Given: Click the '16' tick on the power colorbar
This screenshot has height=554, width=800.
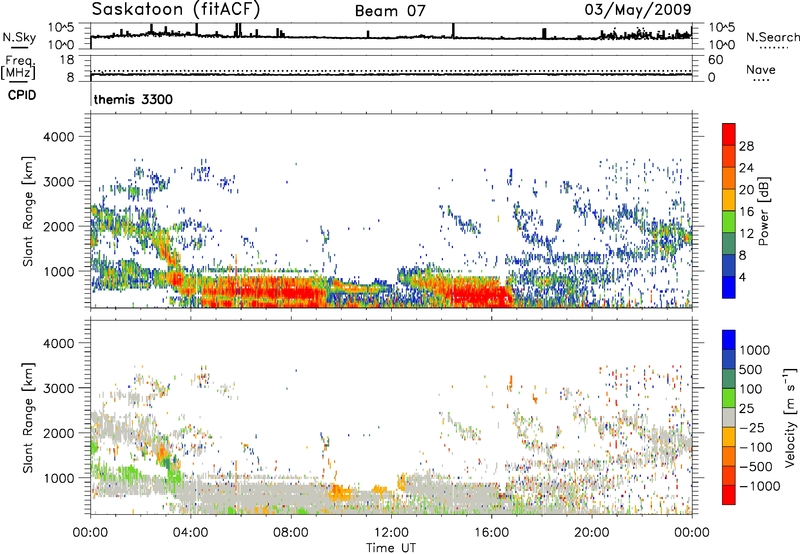Looking at the screenshot, I should pos(745,212).
